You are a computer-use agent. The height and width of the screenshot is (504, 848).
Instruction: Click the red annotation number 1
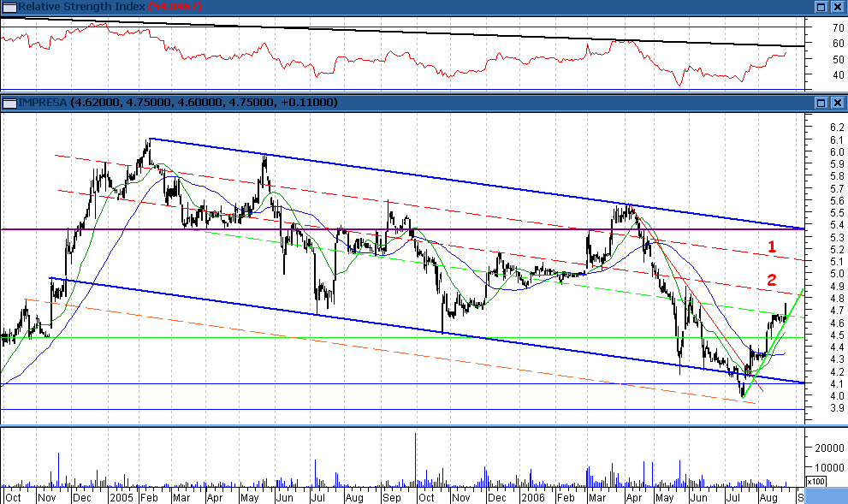[772, 247]
